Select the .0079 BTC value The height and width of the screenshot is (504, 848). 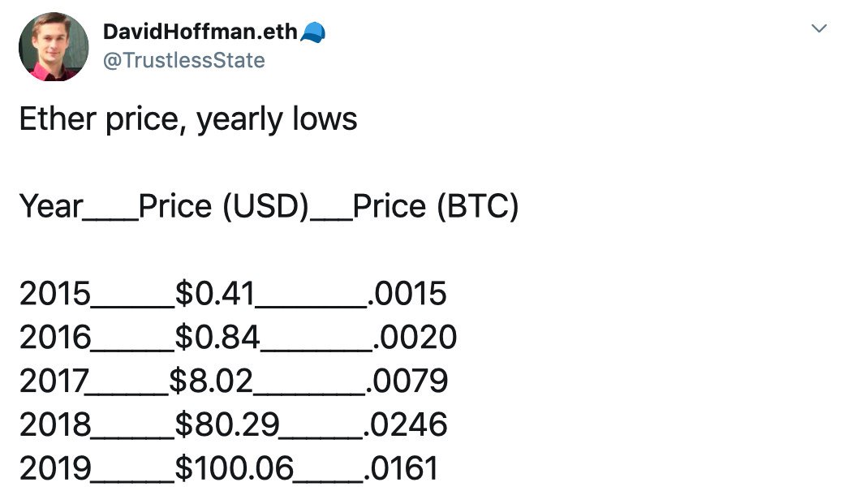pos(407,381)
